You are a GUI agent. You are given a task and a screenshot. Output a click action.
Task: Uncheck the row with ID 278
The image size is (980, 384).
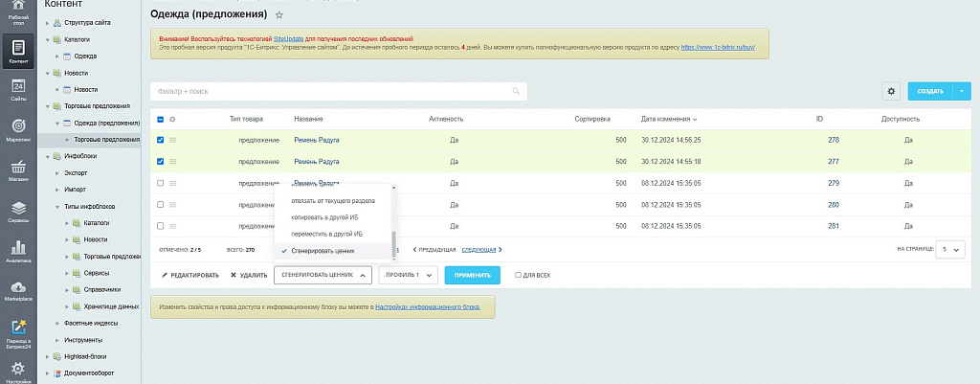(160, 140)
